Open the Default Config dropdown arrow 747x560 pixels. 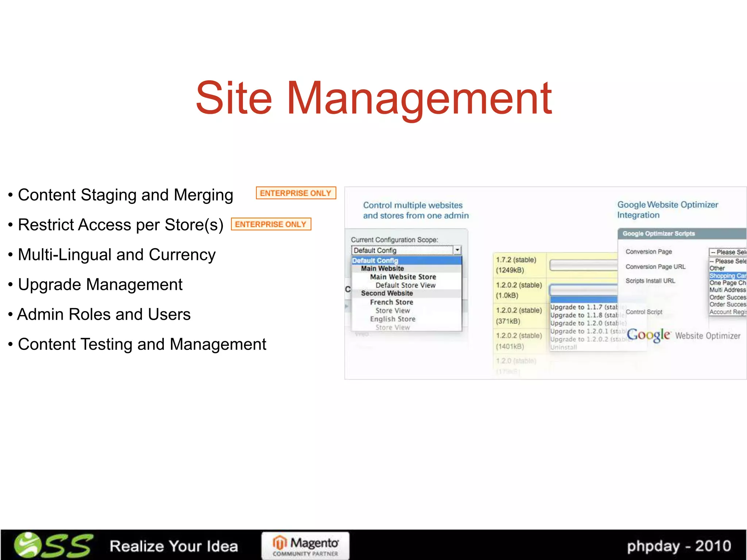click(457, 250)
